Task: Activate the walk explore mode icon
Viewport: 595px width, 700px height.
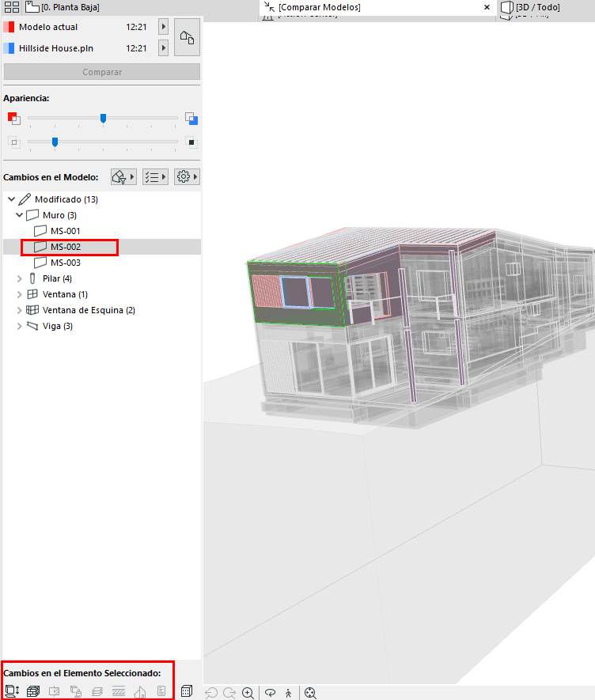Action: 289,693
